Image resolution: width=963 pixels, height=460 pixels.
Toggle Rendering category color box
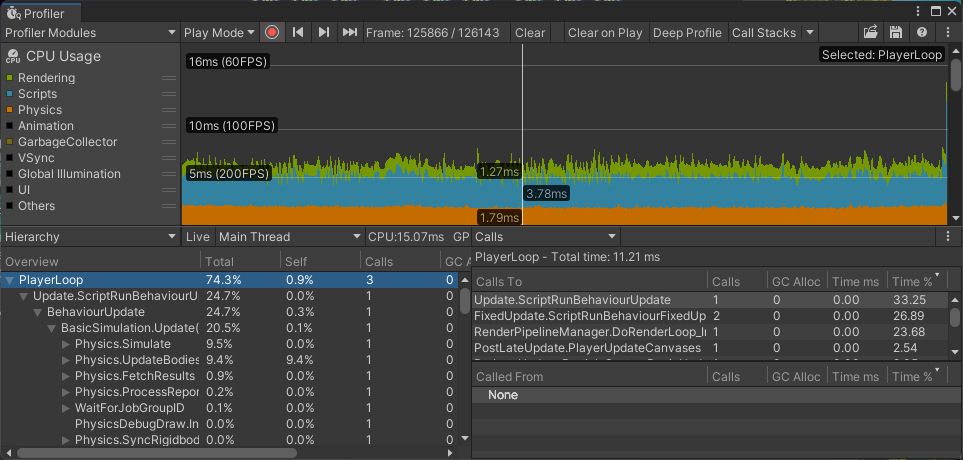[9, 78]
